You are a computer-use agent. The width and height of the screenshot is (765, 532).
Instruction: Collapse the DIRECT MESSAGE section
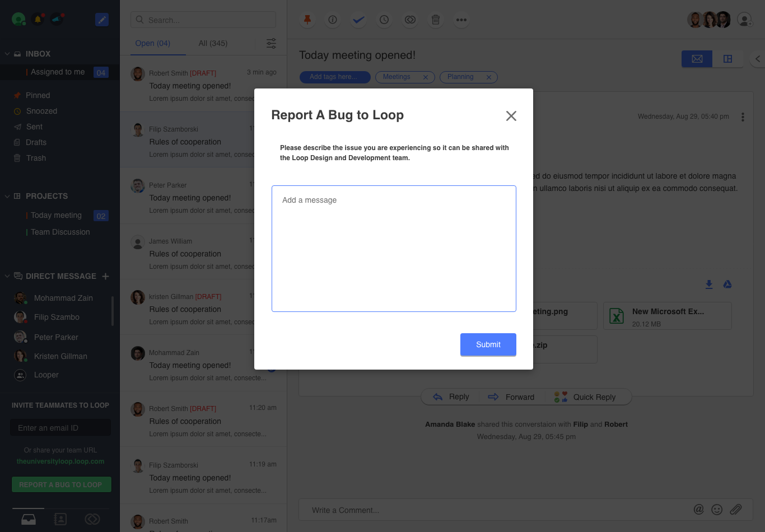pyautogui.click(x=7, y=276)
